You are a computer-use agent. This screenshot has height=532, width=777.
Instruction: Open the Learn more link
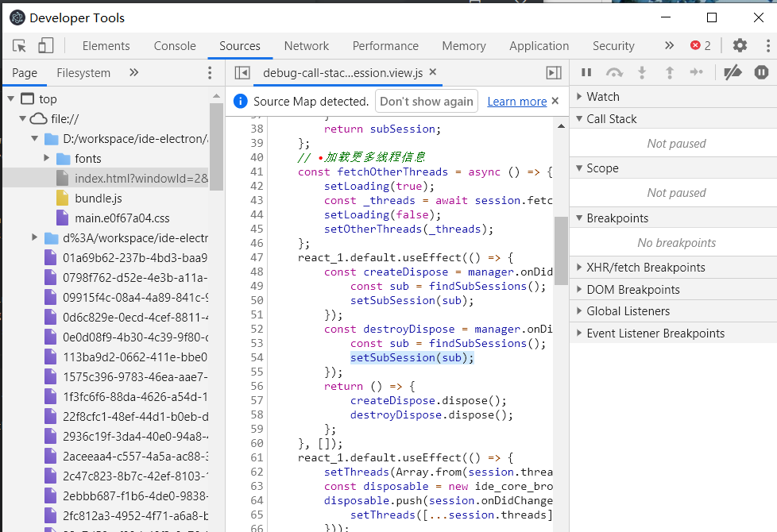pos(516,102)
